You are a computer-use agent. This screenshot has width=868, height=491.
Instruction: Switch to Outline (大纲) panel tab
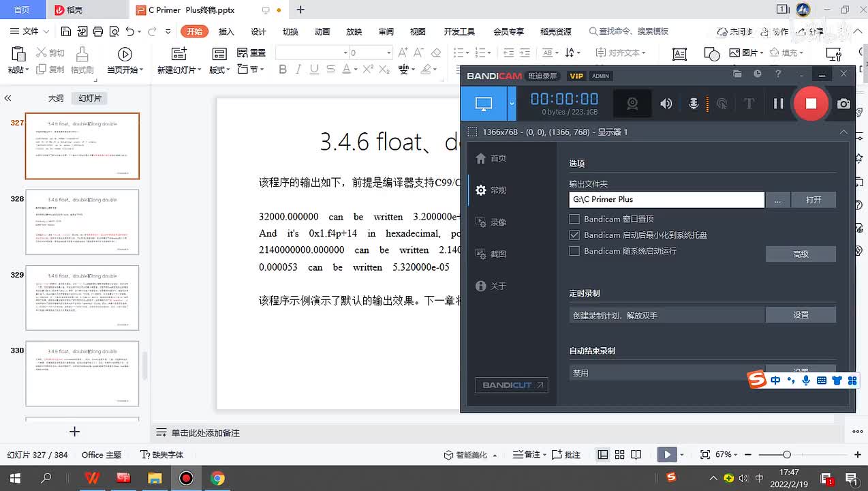point(56,98)
